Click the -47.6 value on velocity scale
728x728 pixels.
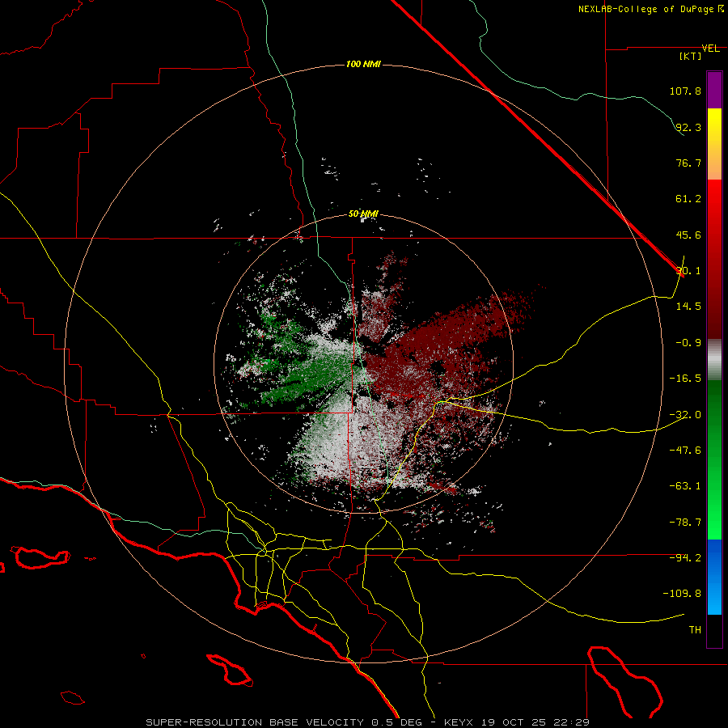685,451
